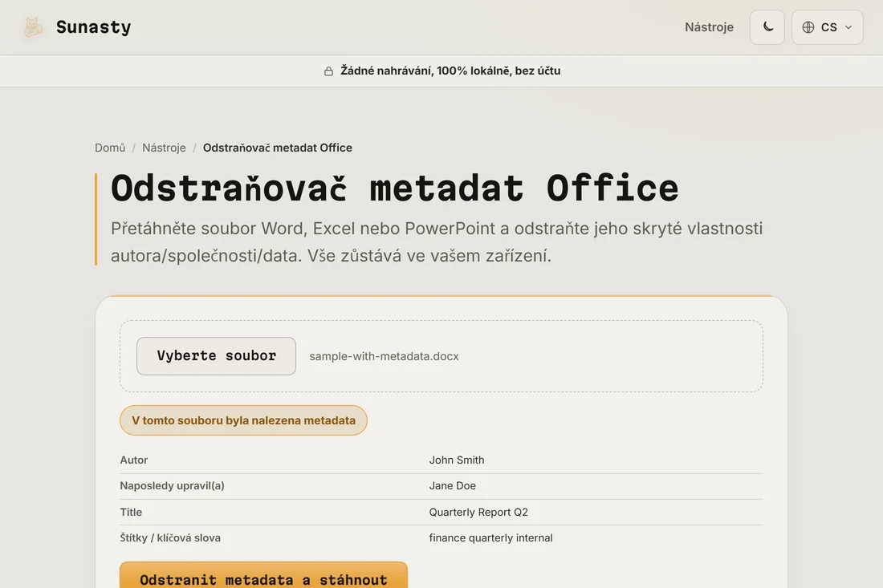Screen dimensions: 883x588
Task: Click the 'Autor' row label
Action: tap(134, 460)
